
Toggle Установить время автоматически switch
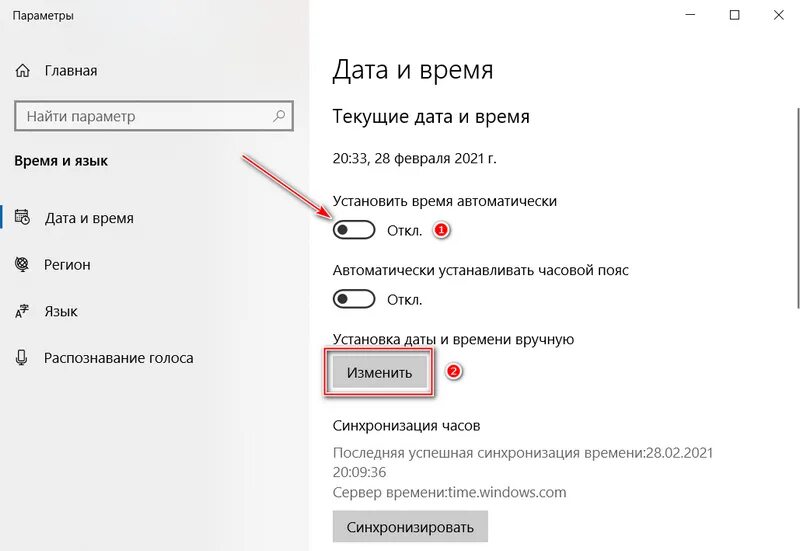[354, 230]
